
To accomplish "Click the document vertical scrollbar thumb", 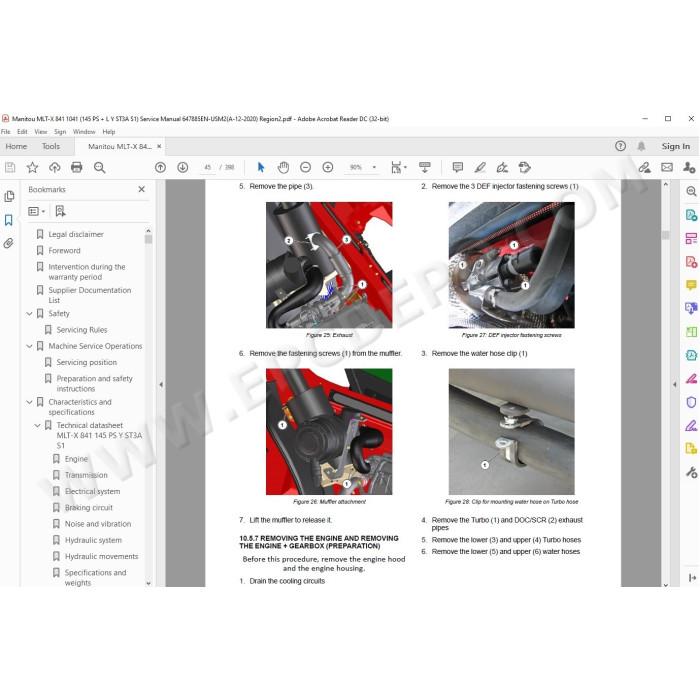I will (x=666, y=235).
